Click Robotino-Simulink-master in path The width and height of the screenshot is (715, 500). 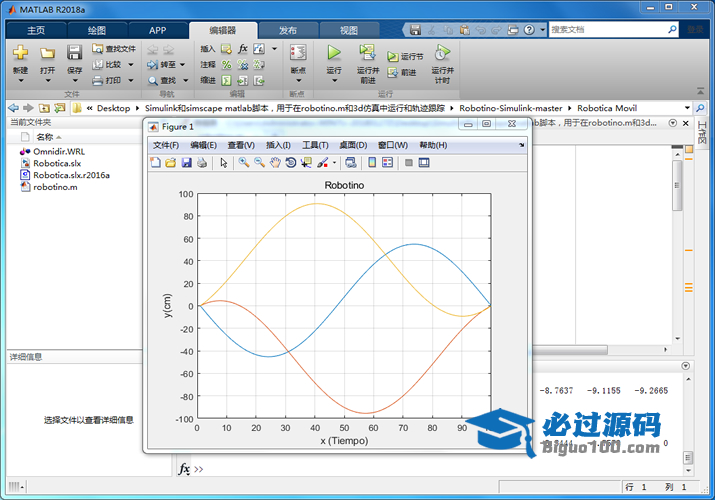(511, 108)
